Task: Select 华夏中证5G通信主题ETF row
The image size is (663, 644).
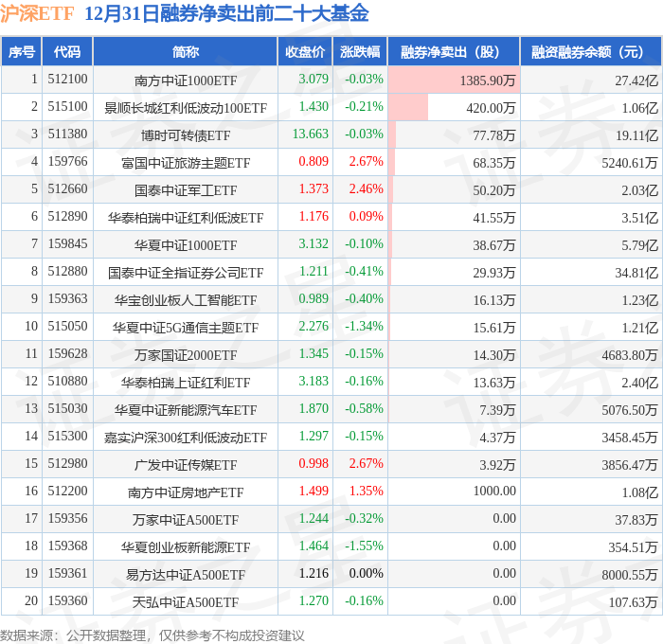Action: click(x=331, y=327)
